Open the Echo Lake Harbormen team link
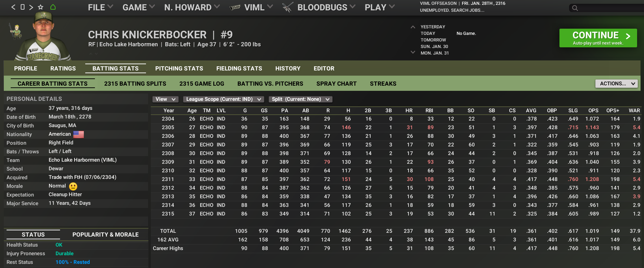Image resolution: width=644 pixels, height=268 pixels. [x=128, y=45]
